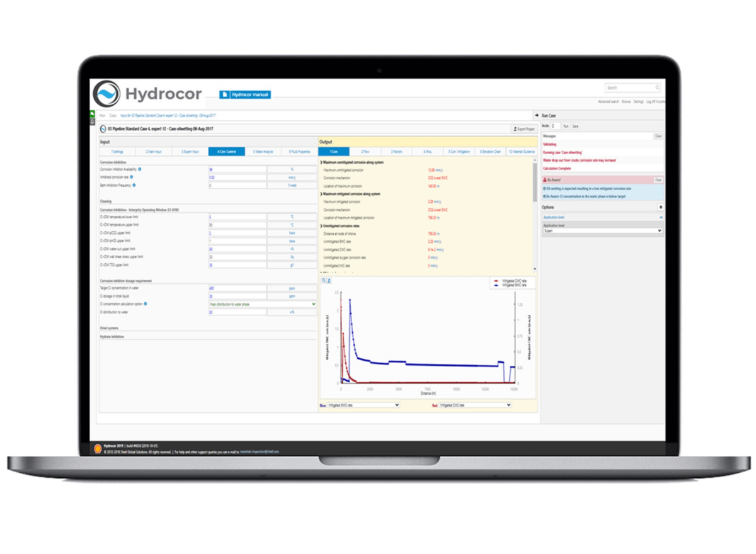Click the chart zoom magnifier icon

324,280
